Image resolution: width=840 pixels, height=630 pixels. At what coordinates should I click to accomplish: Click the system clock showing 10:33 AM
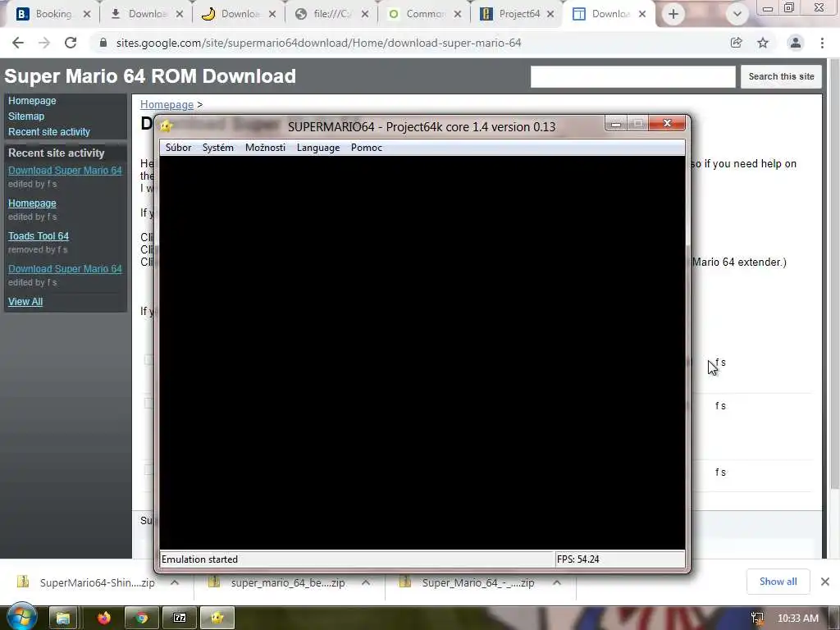(797, 619)
